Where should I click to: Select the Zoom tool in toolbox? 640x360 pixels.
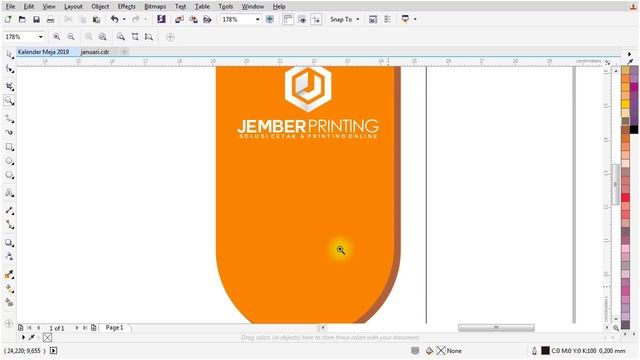coord(9,100)
